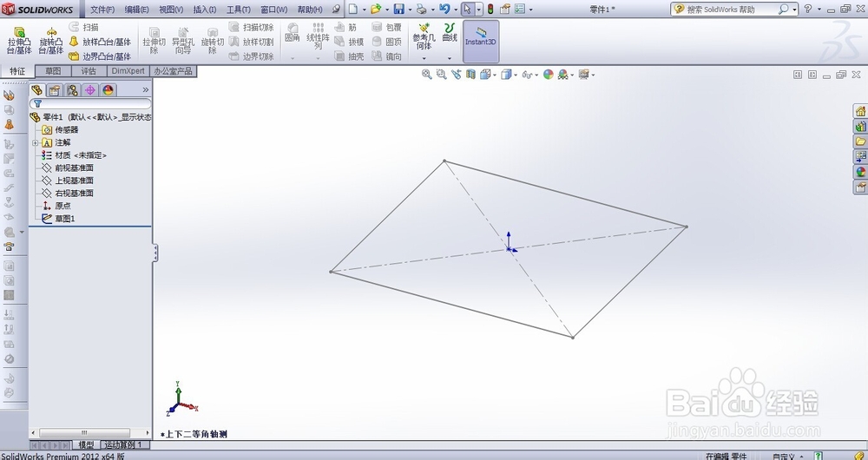Switch to the 办公室产品 tab
The image size is (868, 460).
click(x=174, y=71)
